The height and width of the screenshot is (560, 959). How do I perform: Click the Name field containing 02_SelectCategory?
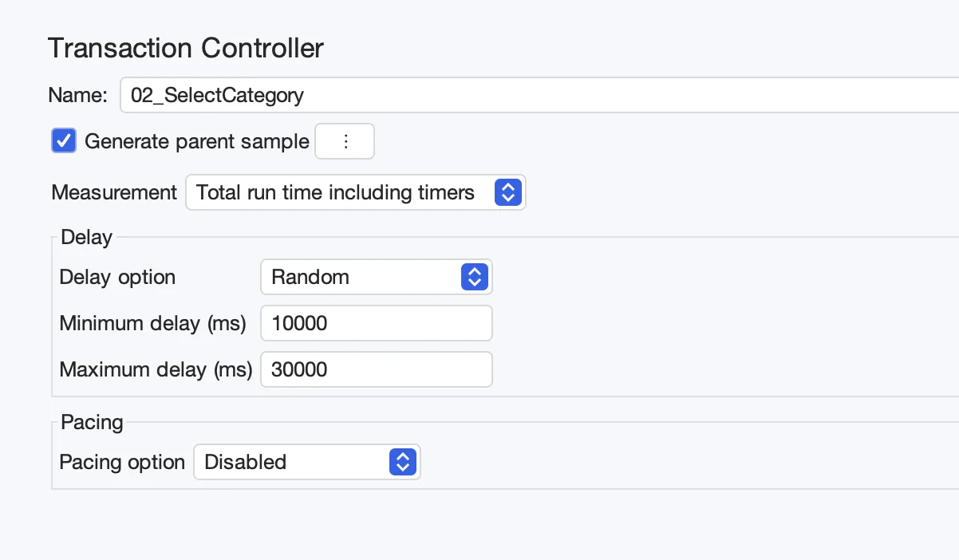coord(539,96)
